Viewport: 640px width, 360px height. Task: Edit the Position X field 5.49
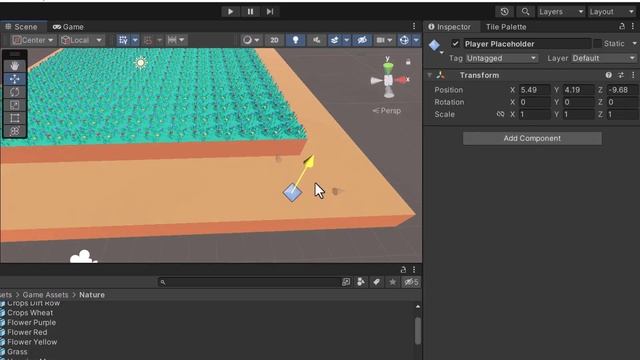(x=534, y=90)
